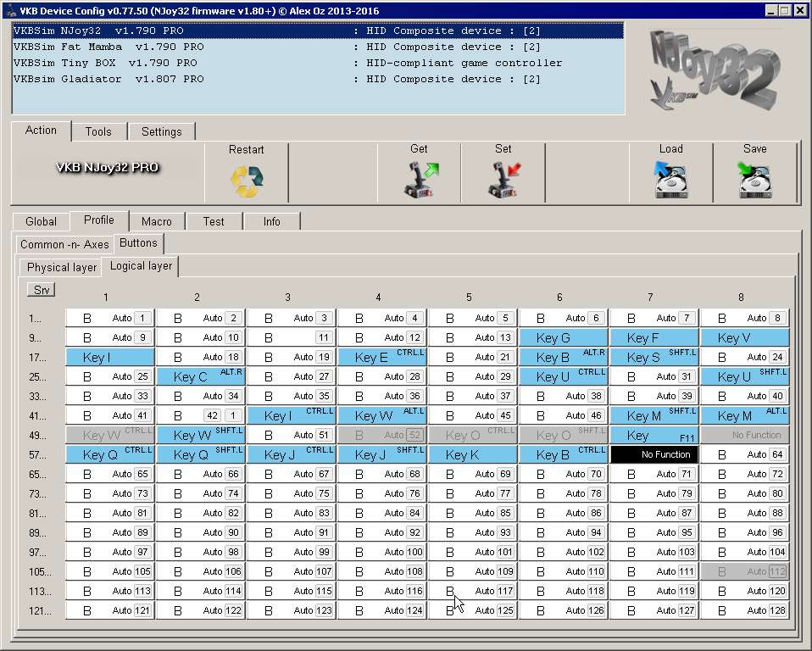This screenshot has width=812, height=651.
Task: Click the Key W ALT.L cell
Action: click(x=382, y=415)
